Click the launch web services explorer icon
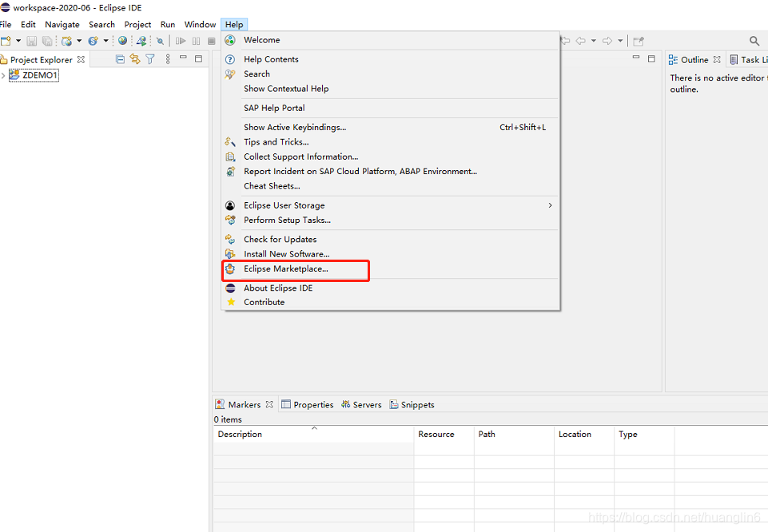 (x=141, y=41)
